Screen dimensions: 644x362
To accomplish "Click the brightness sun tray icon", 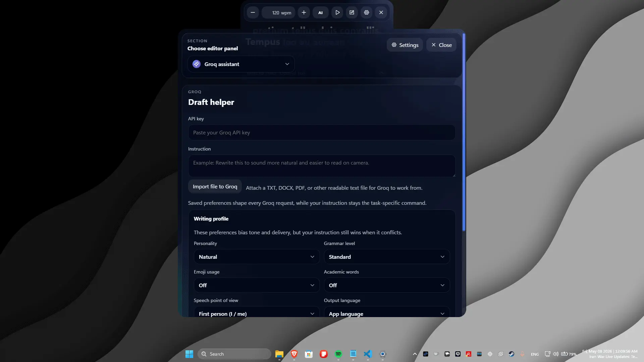I will click(x=490, y=354).
